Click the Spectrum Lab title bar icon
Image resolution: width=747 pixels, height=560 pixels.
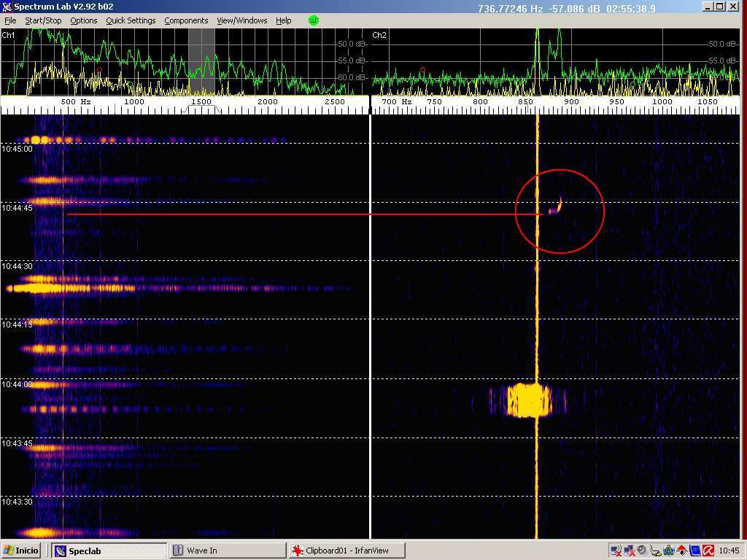coord(7,7)
